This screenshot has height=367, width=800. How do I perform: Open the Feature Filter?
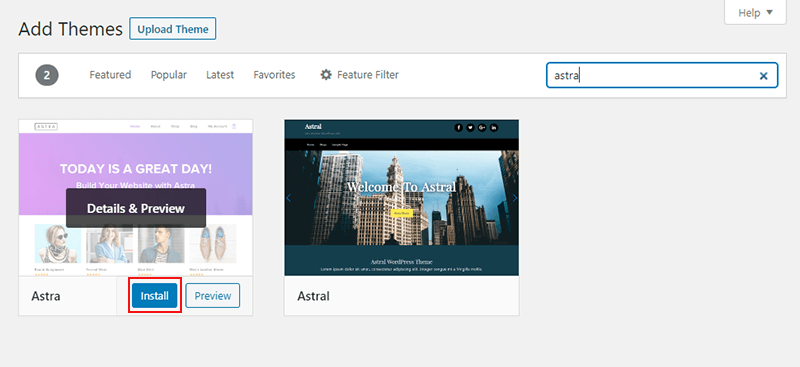point(359,75)
